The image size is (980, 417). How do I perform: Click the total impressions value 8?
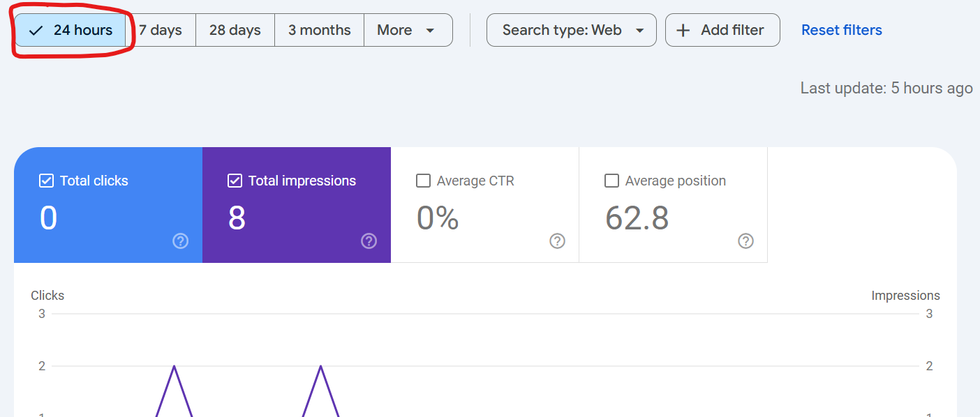[237, 218]
